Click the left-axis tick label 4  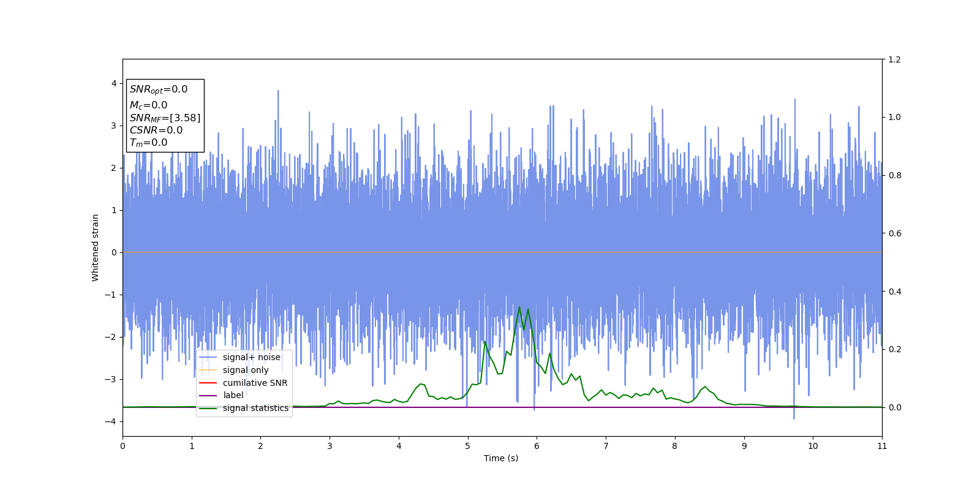point(114,83)
